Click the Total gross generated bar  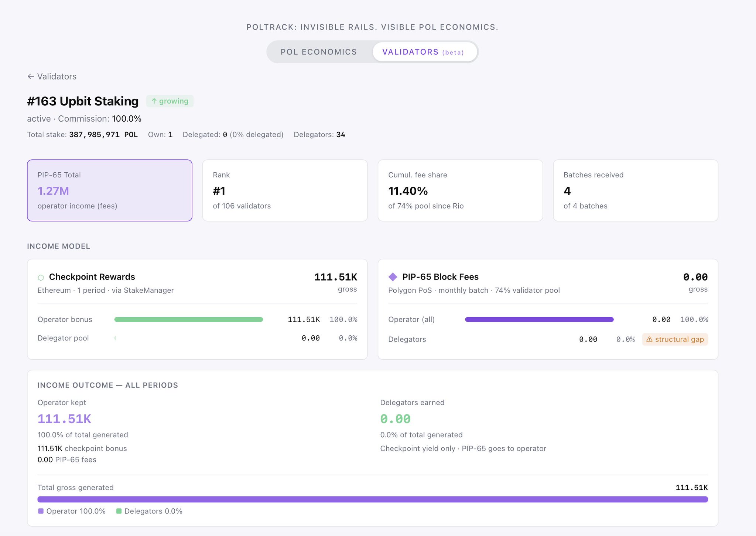click(x=372, y=499)
